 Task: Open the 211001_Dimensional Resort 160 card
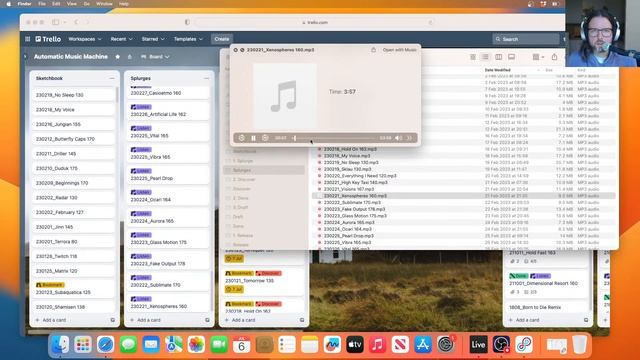pos(547,284)
